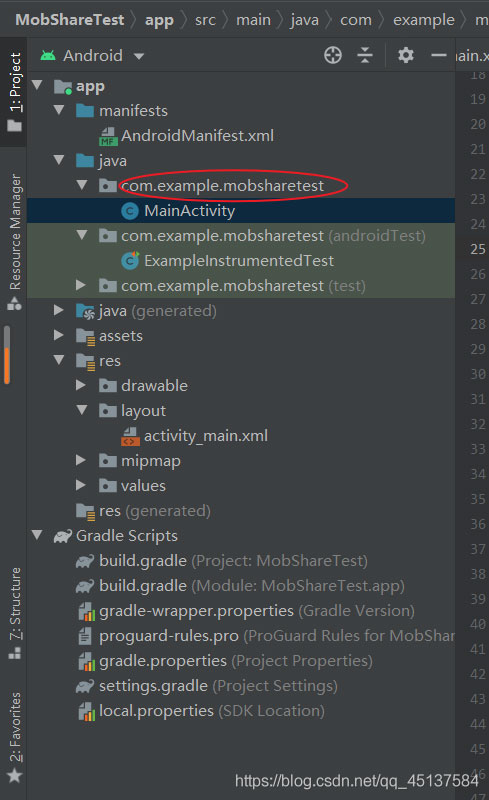Expand the drawable folder

click(80, 385)
